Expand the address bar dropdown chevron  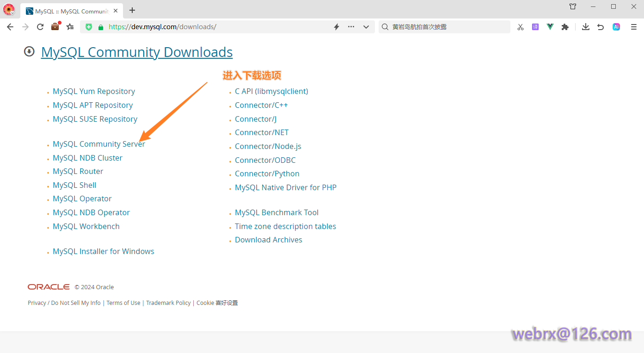[x=366, y=27]
